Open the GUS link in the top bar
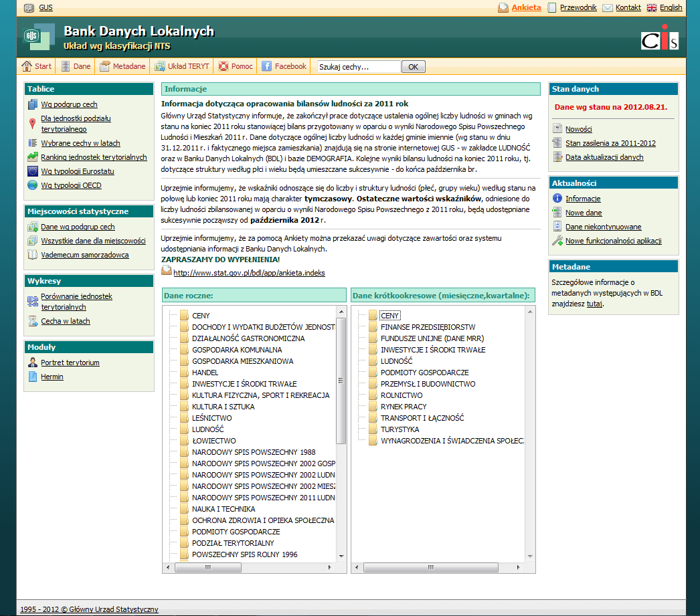Viewport: 700px width, 616px height. click(x=46, y=7)
